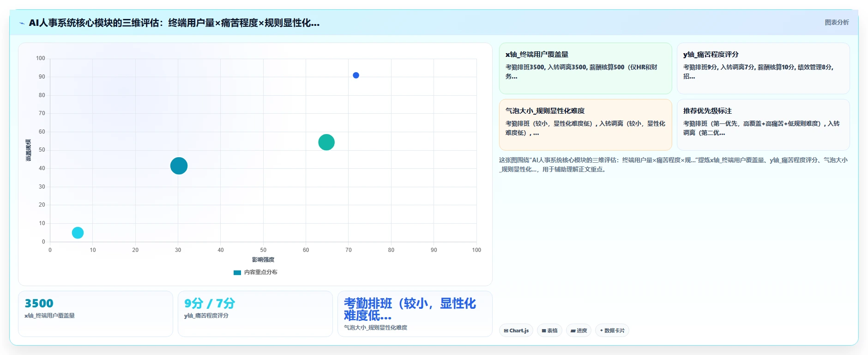Click the 气泡大小_规则显性化难度 label in the bottom stat card
This screenshot has width=868, height=355.
point(375,328)
